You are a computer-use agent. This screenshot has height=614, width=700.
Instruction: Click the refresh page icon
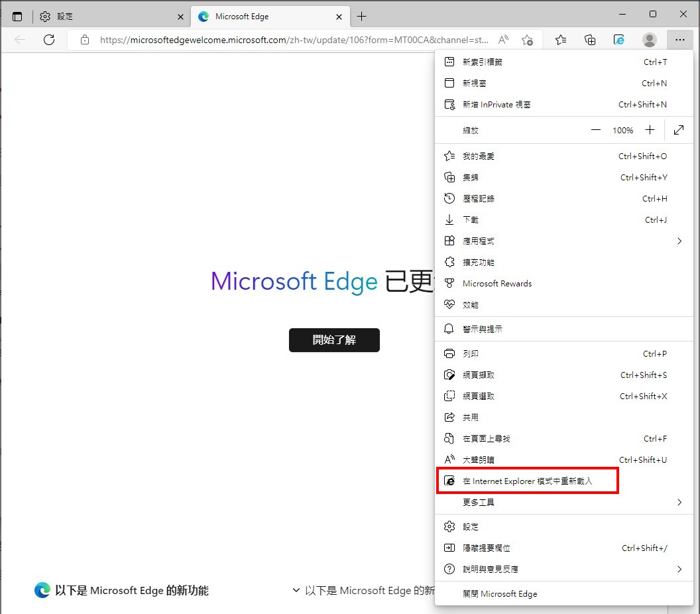point(49,40)
